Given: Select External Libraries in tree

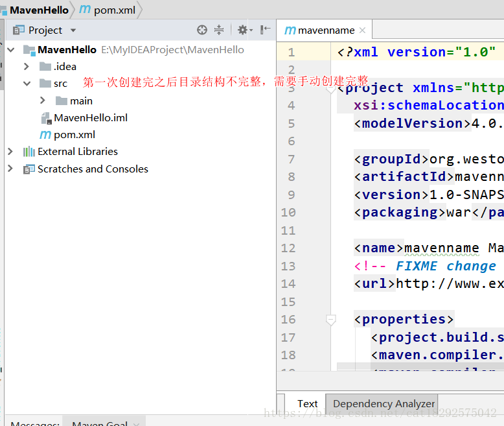Looking at the screenshot, I should (x=78, y=152).
